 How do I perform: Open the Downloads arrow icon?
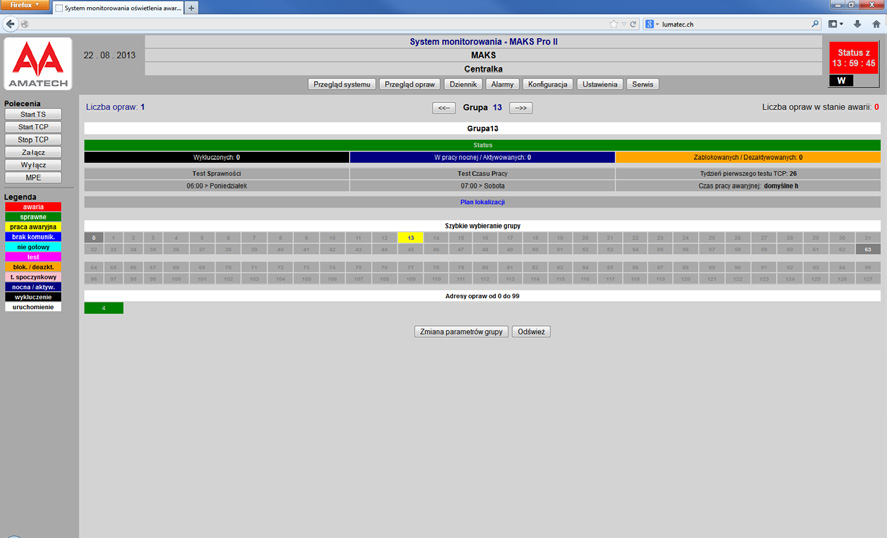858,24
